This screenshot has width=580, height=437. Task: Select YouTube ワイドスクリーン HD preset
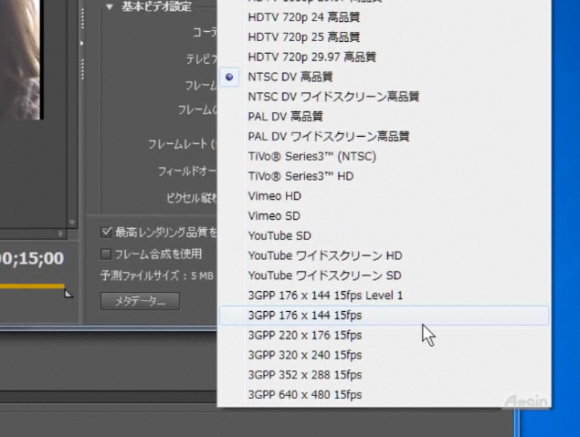pyautogui.click(x=384, y=256)
